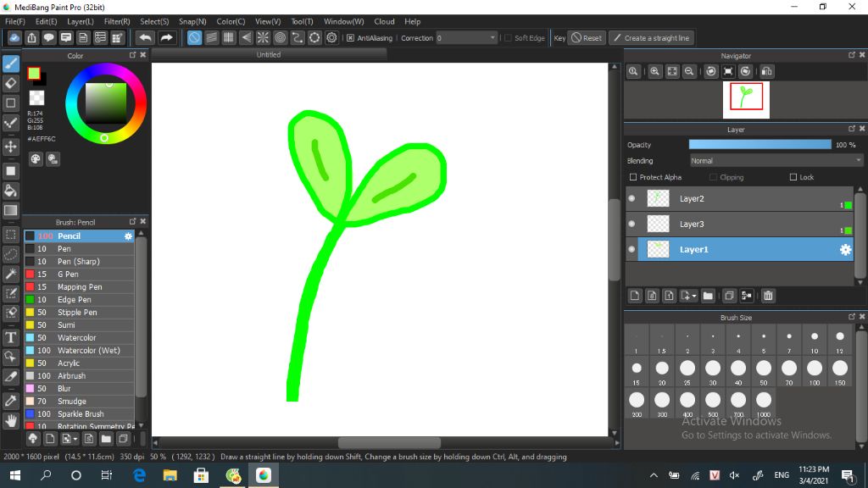
Task: Enable the Lock checkbox for the layer
Action: 793,177
